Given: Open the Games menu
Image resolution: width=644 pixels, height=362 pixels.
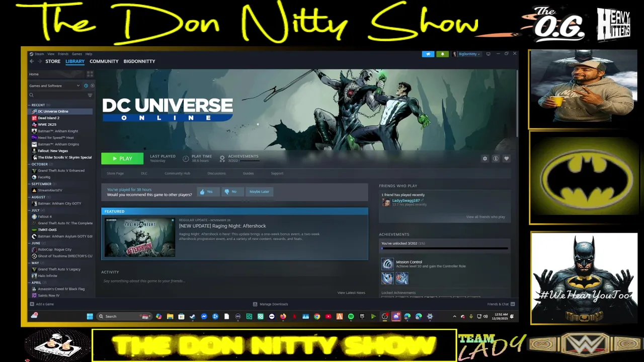Looking at the screenshot, I should pos(76,54).
